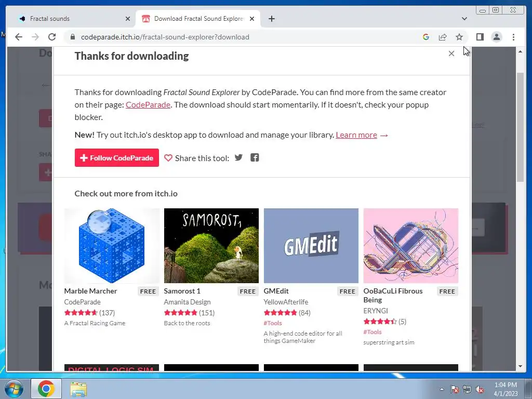Open the Chrome side panel
This screenshot has width=532, height=399.
click(480, 37)
